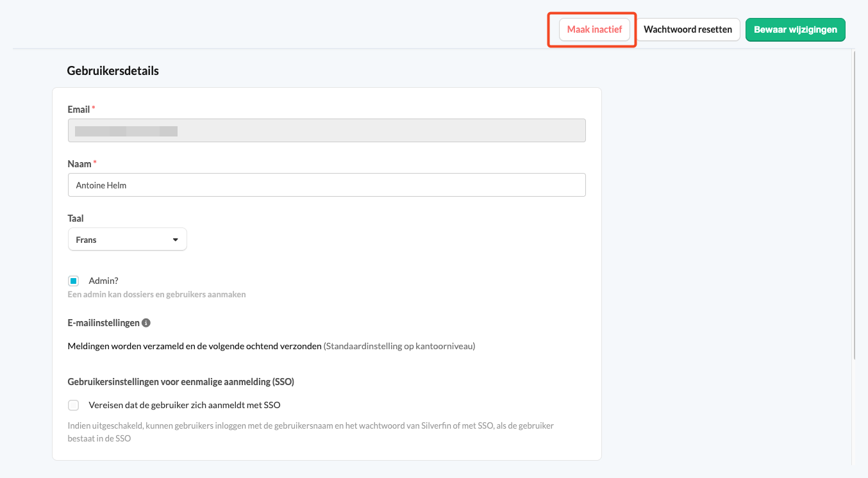Click the E-mailinstellingen section heading

[x=104, y=323]
